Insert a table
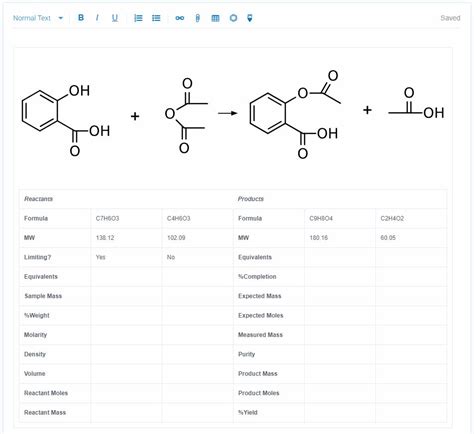The image size is (474, 434). point(216,18)
